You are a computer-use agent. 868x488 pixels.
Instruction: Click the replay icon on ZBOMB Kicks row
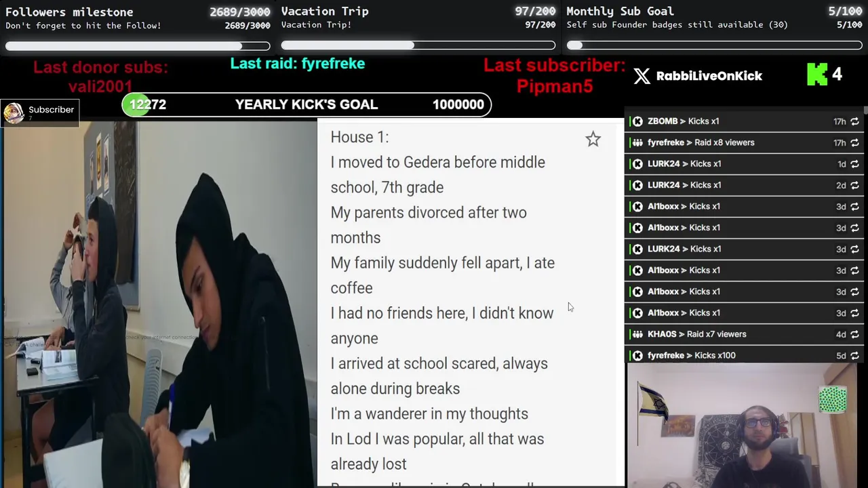854,121
